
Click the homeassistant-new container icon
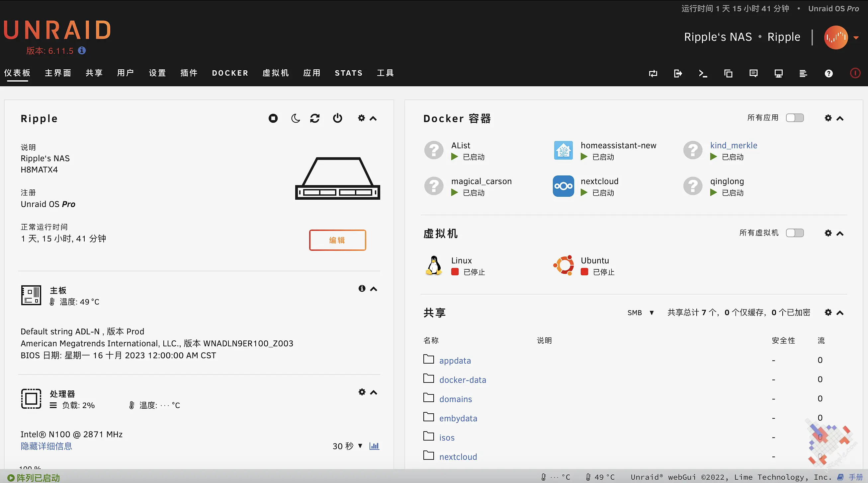point(564,151)
